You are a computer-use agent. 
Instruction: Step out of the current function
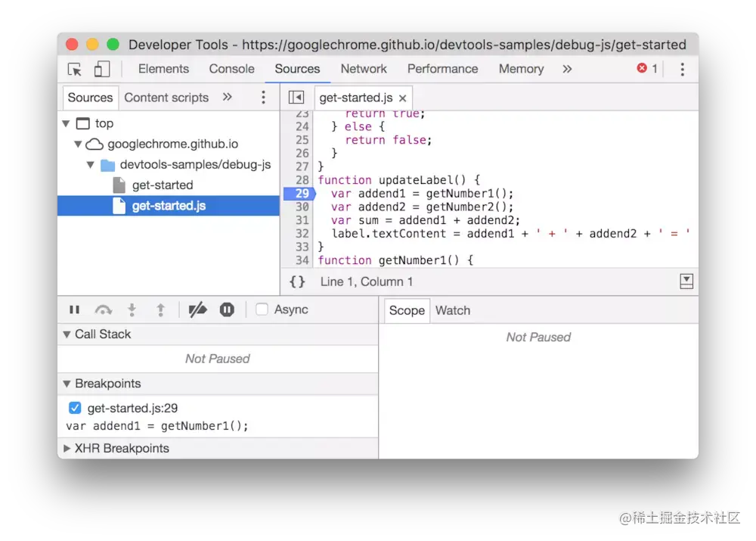point(160,309)
